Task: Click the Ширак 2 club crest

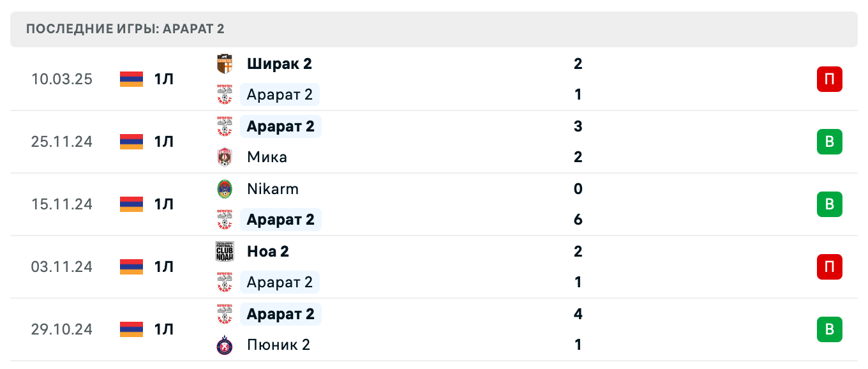Action: pos(224,64)
